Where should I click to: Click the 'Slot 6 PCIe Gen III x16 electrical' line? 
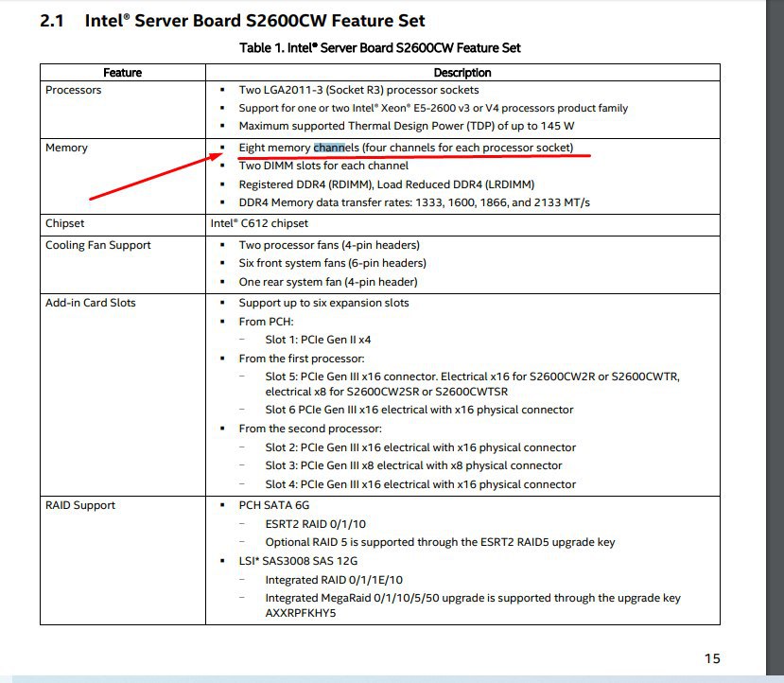(419, 410)
